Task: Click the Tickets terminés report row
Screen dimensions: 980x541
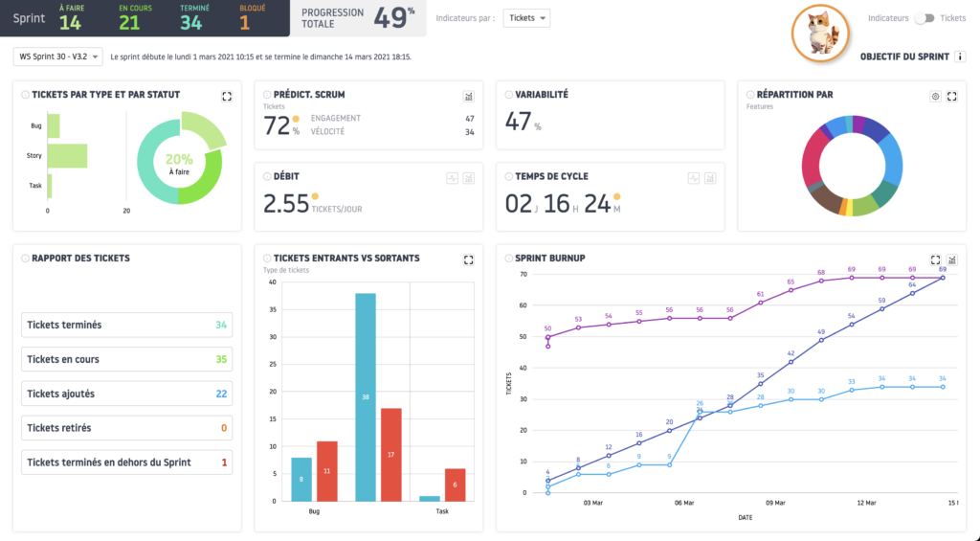Action: tap(126, 325)
